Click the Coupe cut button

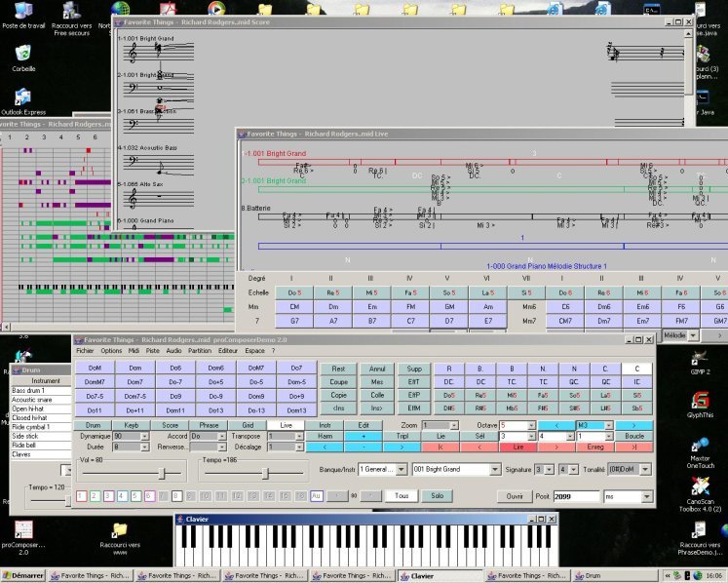338,382
